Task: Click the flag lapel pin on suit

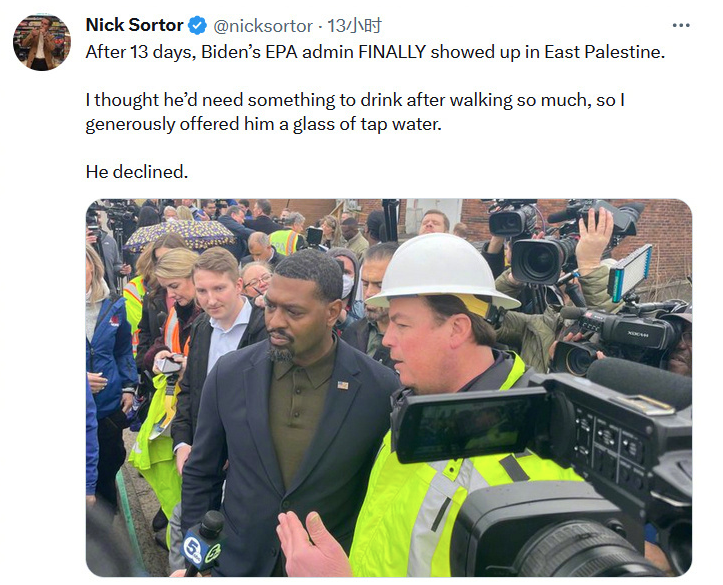Action: 342,385
